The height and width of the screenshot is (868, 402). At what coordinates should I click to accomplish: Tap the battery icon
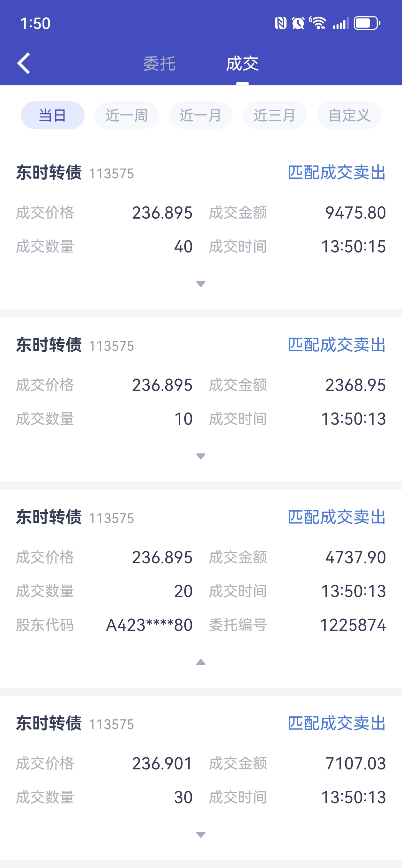click(367, 23)
